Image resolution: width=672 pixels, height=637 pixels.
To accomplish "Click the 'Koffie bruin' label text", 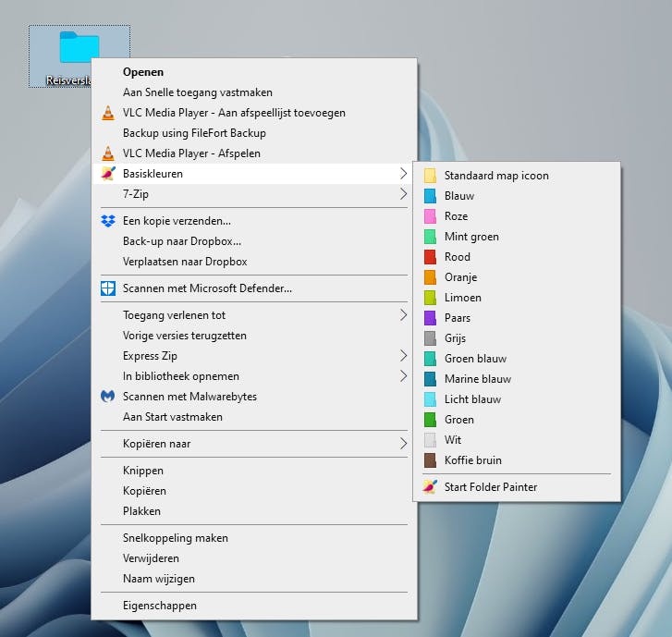I will [x=473, y=460].
